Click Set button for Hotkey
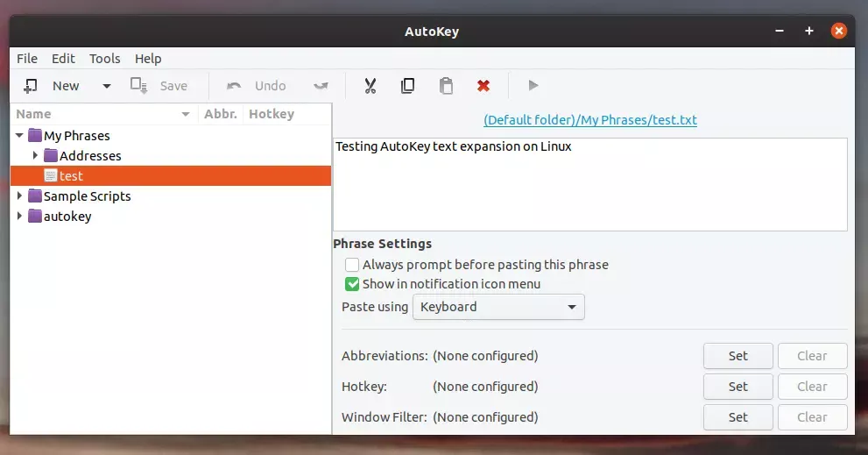 [x=737, y=387]
